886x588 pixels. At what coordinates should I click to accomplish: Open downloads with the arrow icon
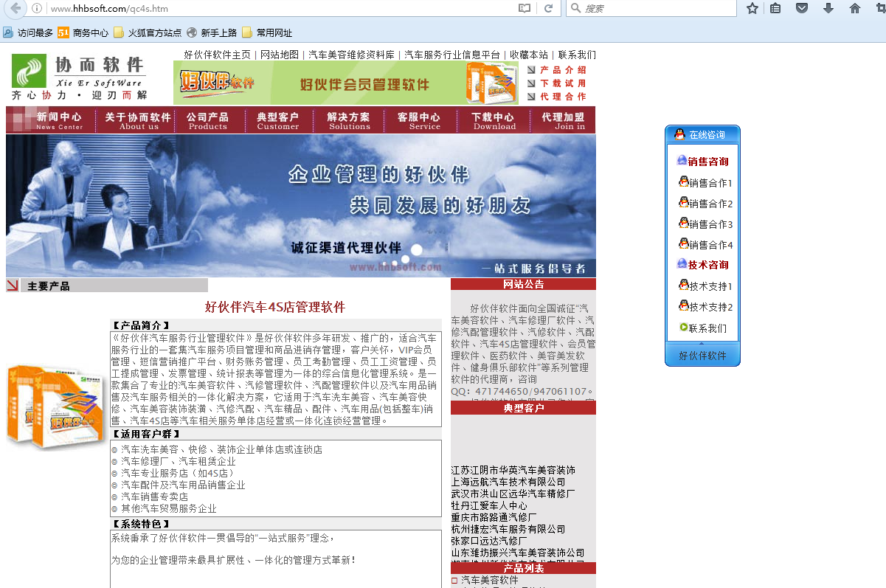pyautogui.click(x=828, y=8)
